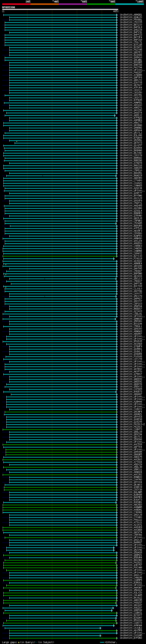Select label UniRef100_P46287
This screenshot has width=146, height=644.
coord(131,72)
